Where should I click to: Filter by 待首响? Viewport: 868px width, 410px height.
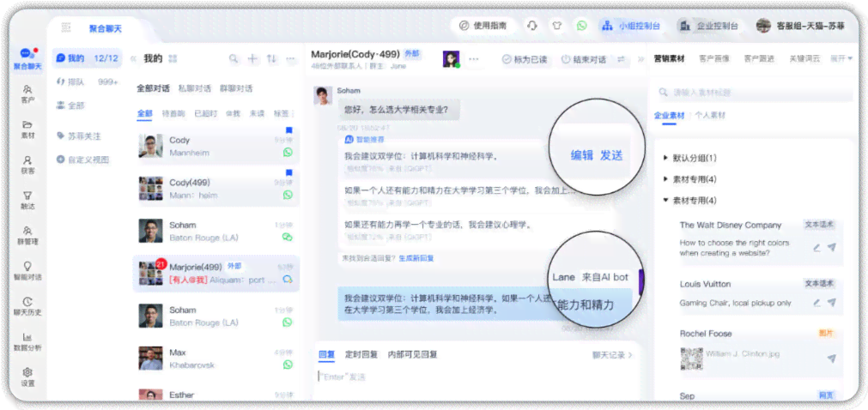173,113
